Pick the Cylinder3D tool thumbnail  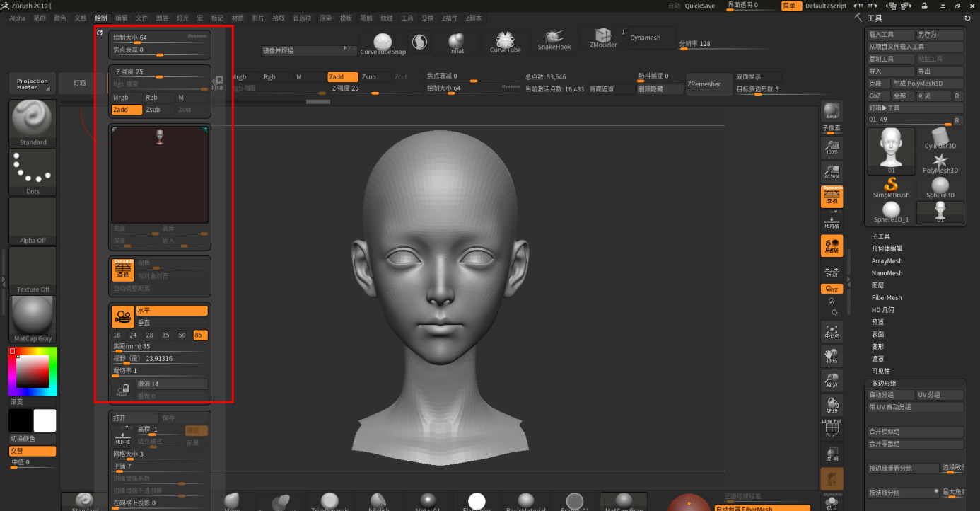click(x=940, y=138)
